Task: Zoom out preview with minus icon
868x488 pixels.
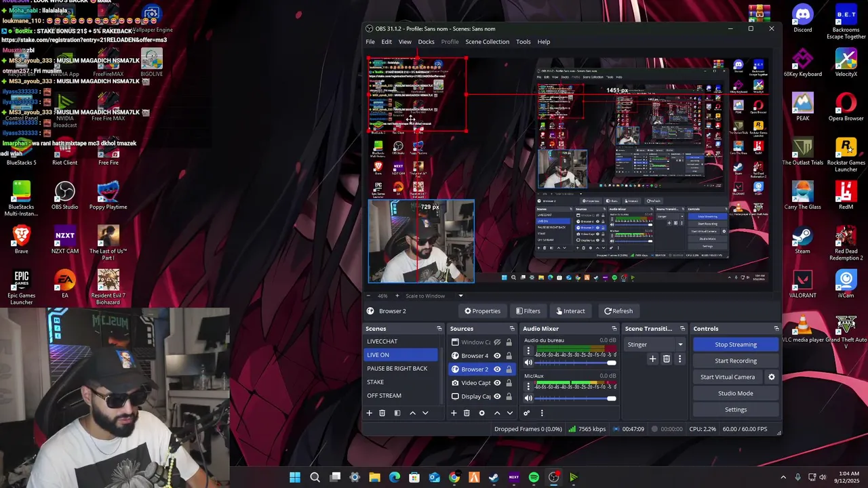Action: point(369,296)
